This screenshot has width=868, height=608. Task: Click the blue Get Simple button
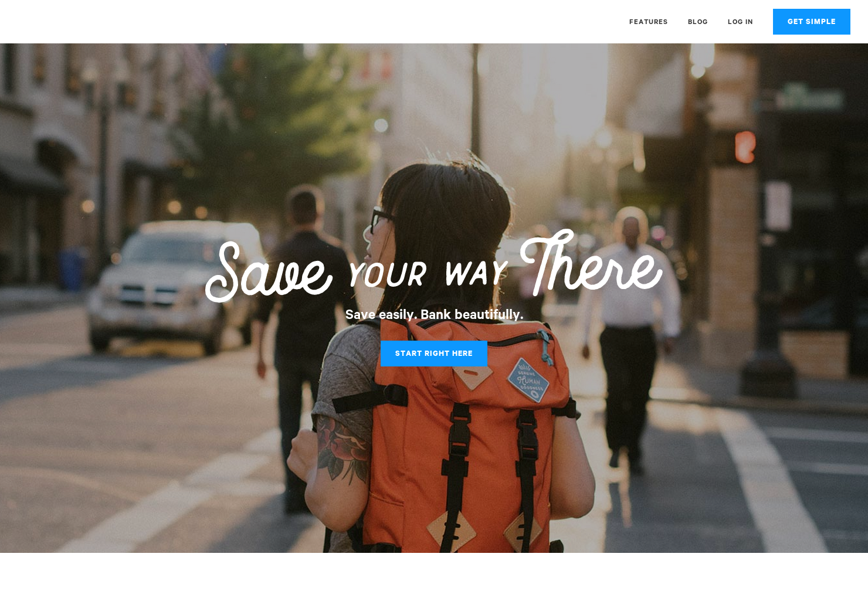811,22
